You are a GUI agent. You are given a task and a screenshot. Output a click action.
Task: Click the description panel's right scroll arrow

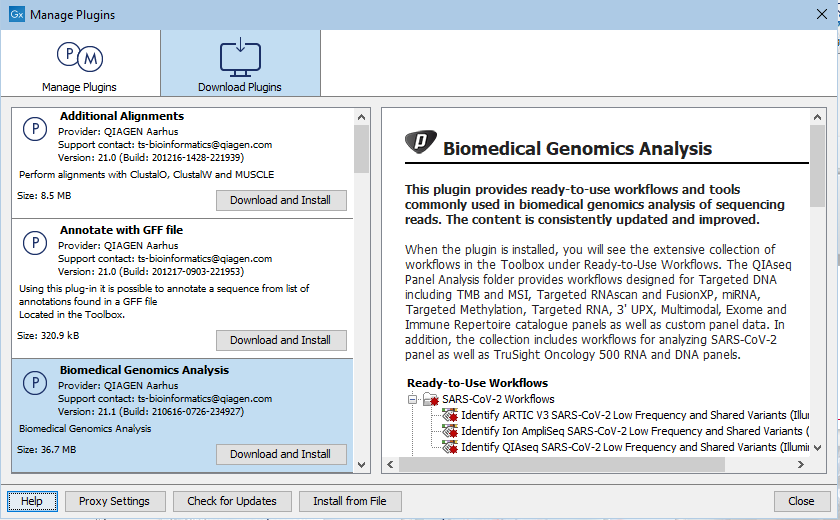[801, 464]
